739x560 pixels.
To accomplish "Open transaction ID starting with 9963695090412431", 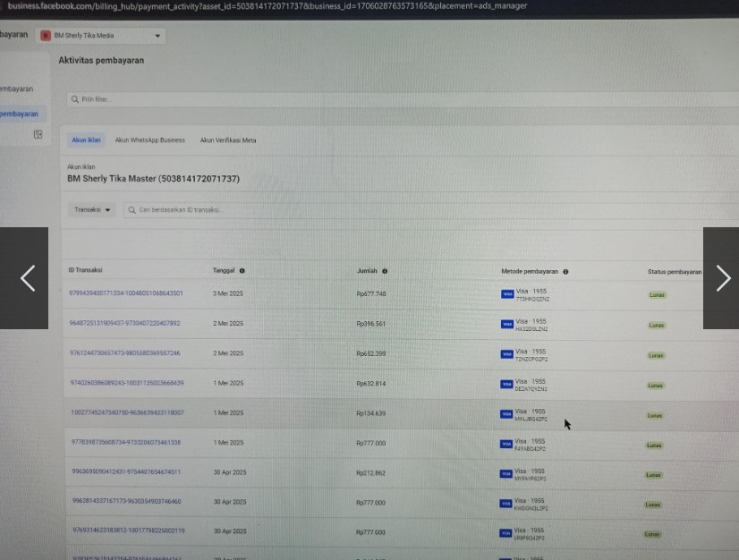I will 124,471.
